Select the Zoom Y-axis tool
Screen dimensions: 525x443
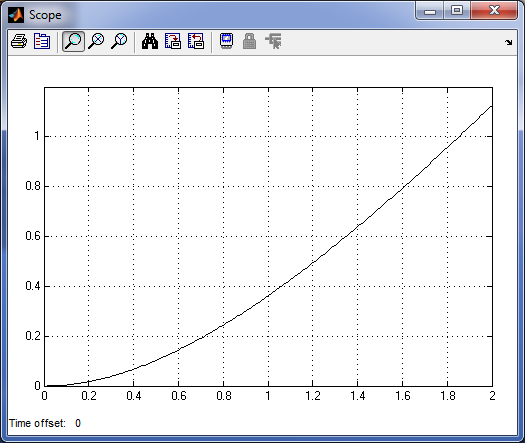[x=119, y=42]
